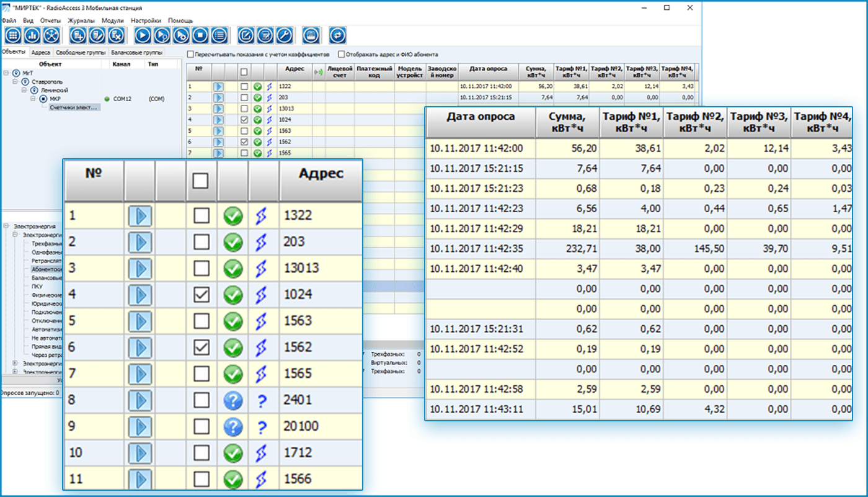The height and width of the screenshot is (497, 868).
Task: Collapse second-level Электроэнерги node with children
Action: pyautogui.click(x=15, y=235)
